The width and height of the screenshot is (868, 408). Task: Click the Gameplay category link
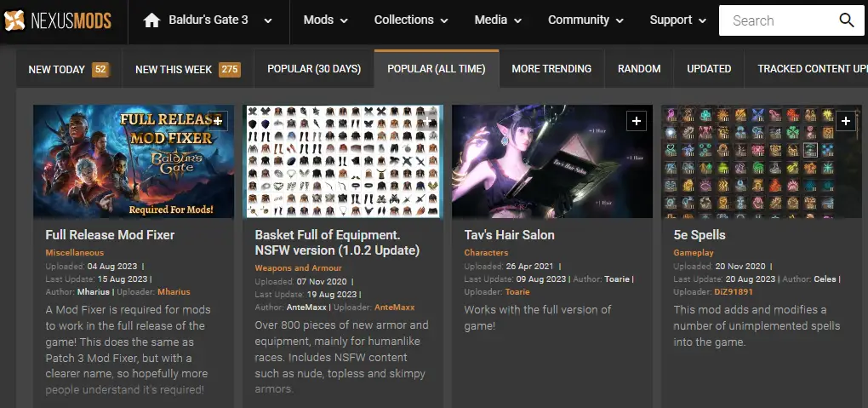click(694, 253)
